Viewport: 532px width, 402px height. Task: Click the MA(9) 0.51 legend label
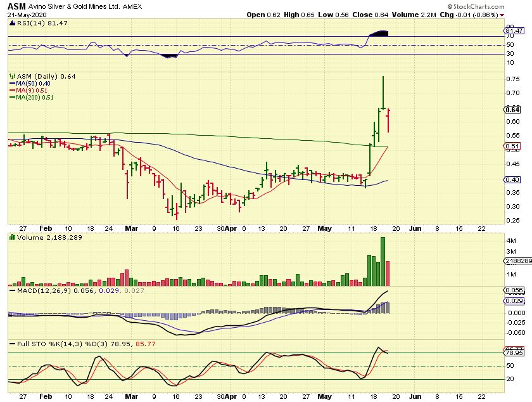(32, 91)
